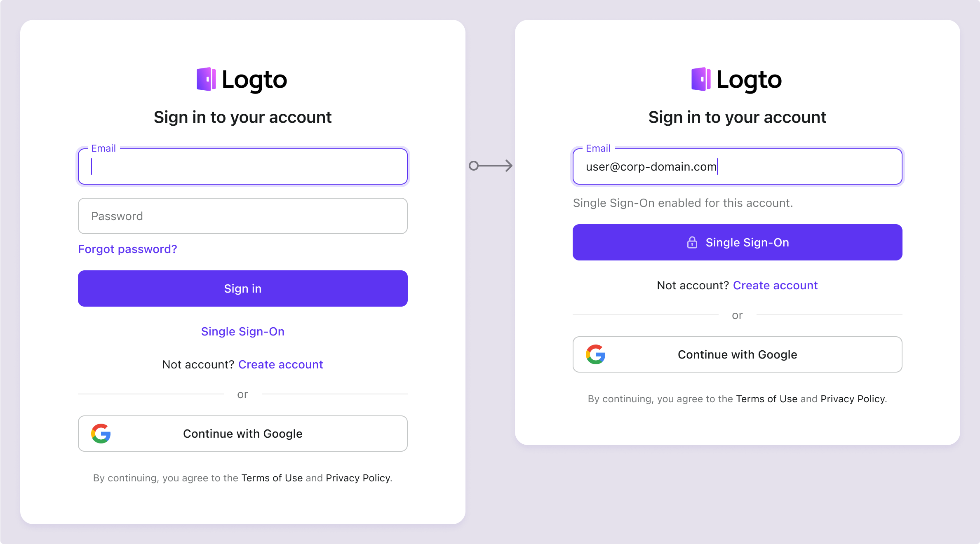Click the Create account link on left panel
Screen dimensions: 980x544
pyautogui.click(x=280, y=364)
